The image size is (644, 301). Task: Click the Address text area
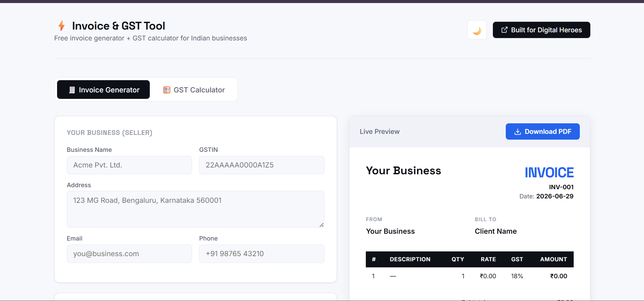(196, 209)
